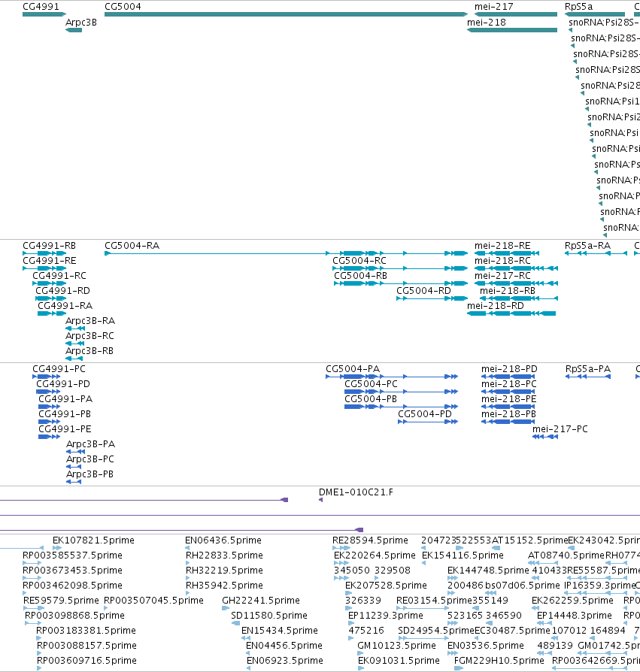640x672 pixels.
Task: Click protein CG4991-PB
Action: point(65,414)
